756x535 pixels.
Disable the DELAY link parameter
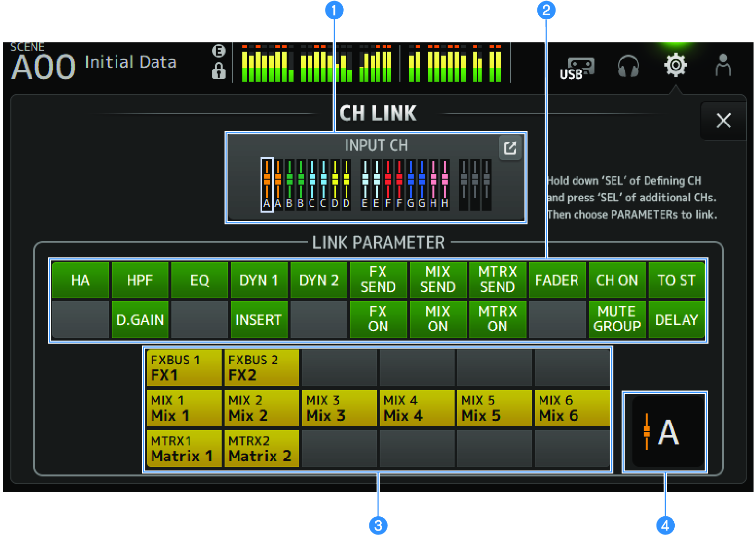pos(677,319)
